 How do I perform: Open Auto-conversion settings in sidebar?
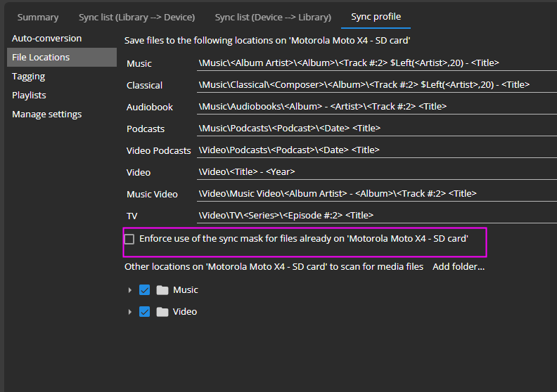point(46,38)
